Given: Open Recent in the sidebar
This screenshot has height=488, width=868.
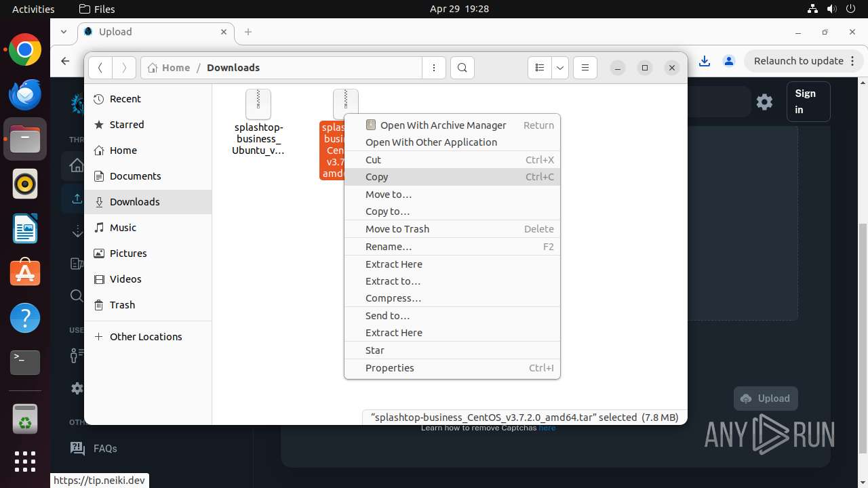Looking at the screenshot, I should click(x=148, y=99).
